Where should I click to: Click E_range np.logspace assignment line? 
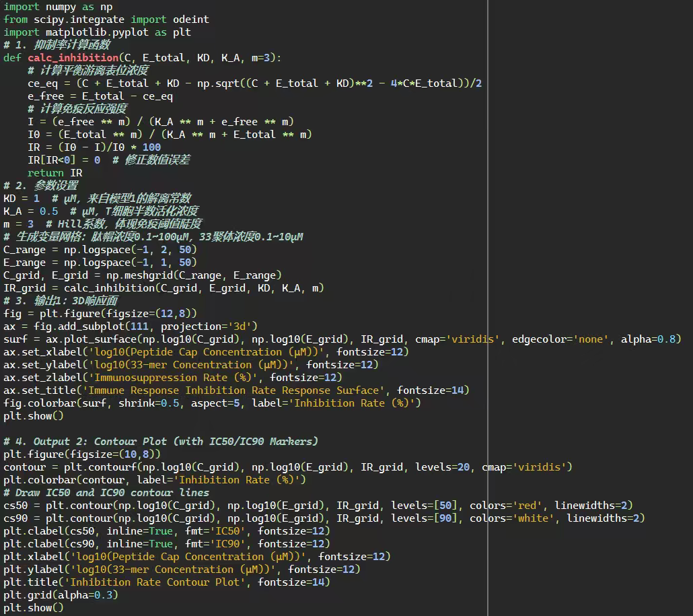click(x=100, y=263)
